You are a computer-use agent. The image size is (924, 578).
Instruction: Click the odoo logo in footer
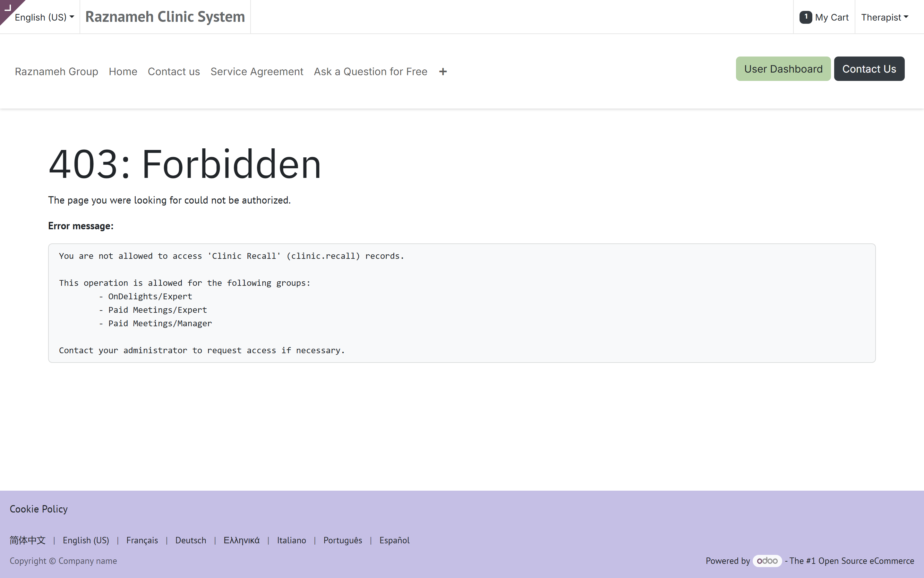pyautogui.click(x=767, y=561)
